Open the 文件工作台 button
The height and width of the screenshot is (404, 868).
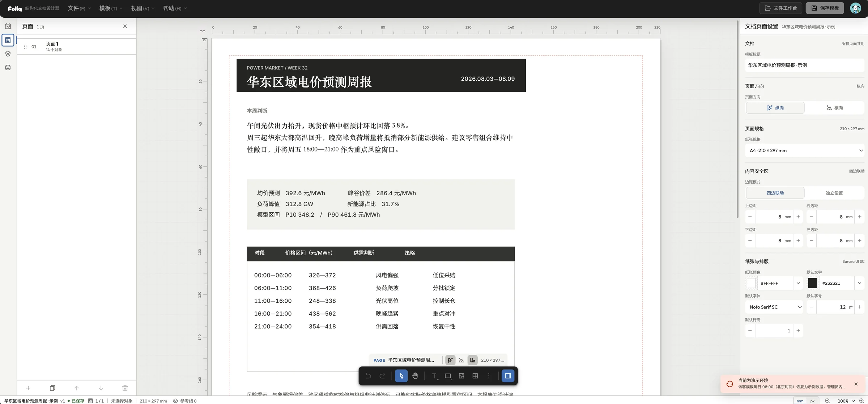tap(780, 8)
